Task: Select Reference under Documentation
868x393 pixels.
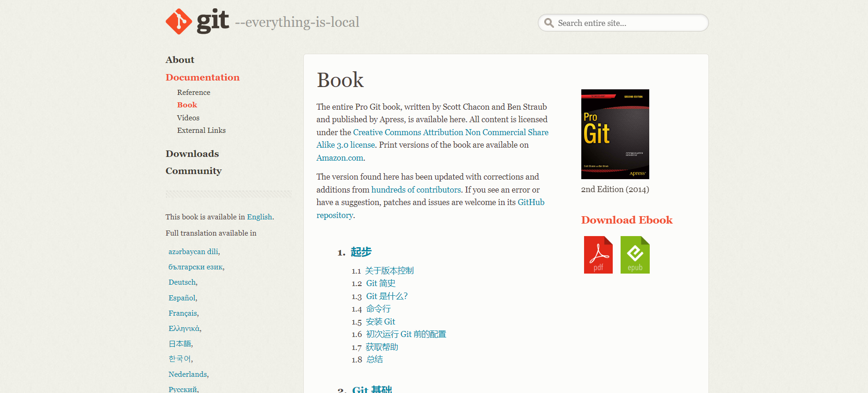Action: point(193,93)
